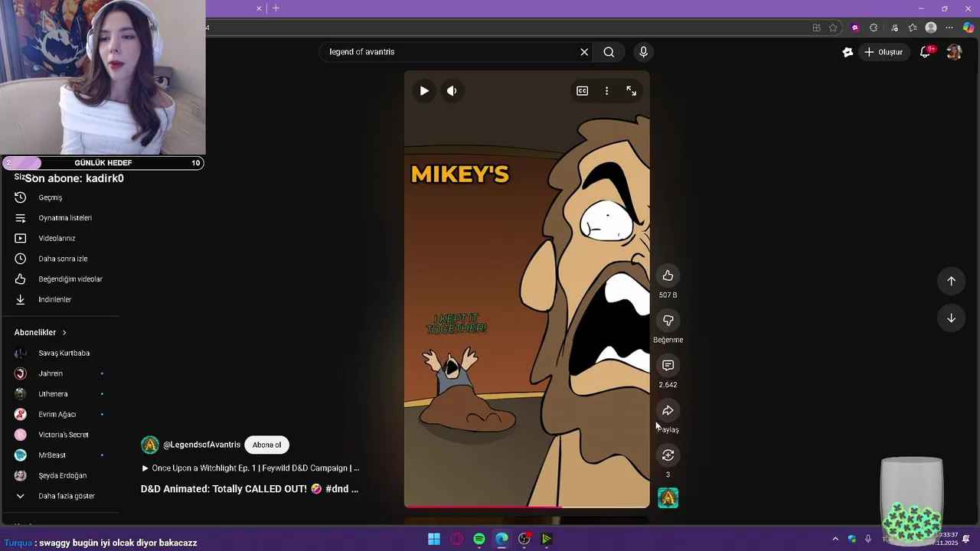This screenshot has width=980, height=551.
Task: Go to next Short with down arrow
Action: point(951,318)
